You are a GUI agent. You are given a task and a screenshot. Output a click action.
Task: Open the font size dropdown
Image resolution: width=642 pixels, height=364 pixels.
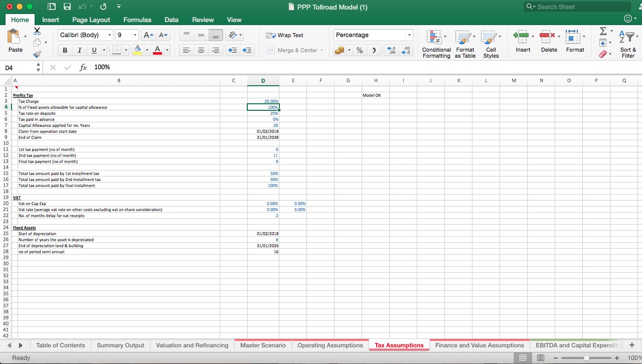(x=135, y=35)
